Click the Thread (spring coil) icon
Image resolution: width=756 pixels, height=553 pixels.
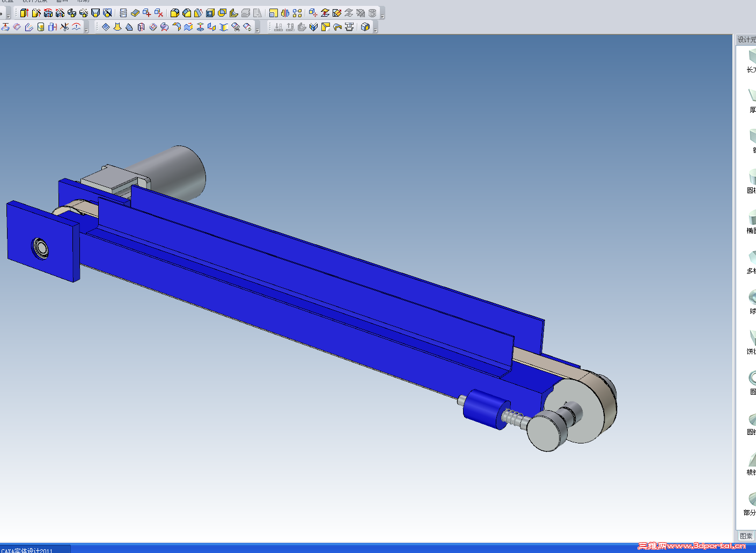tap(123, 13)
